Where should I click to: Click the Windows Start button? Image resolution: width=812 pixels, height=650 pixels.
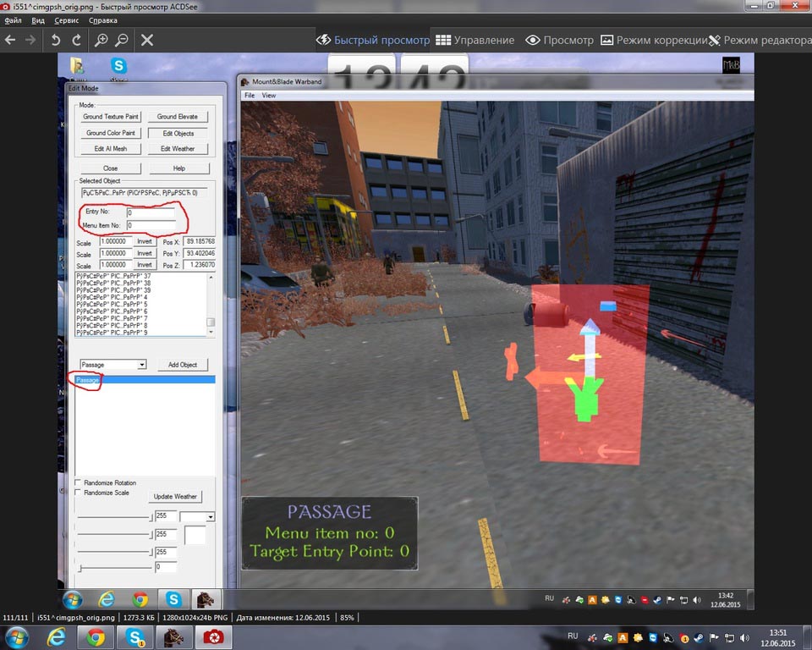17,637
